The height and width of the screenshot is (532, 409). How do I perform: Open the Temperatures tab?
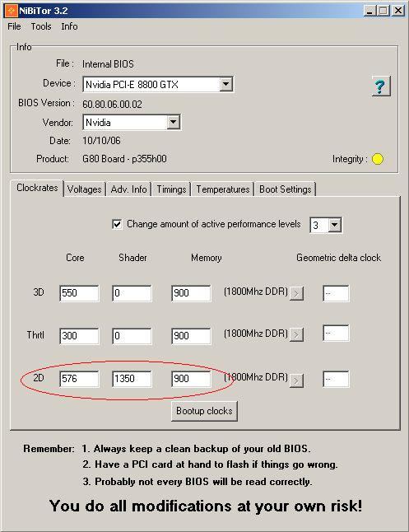tap(223, 189)
